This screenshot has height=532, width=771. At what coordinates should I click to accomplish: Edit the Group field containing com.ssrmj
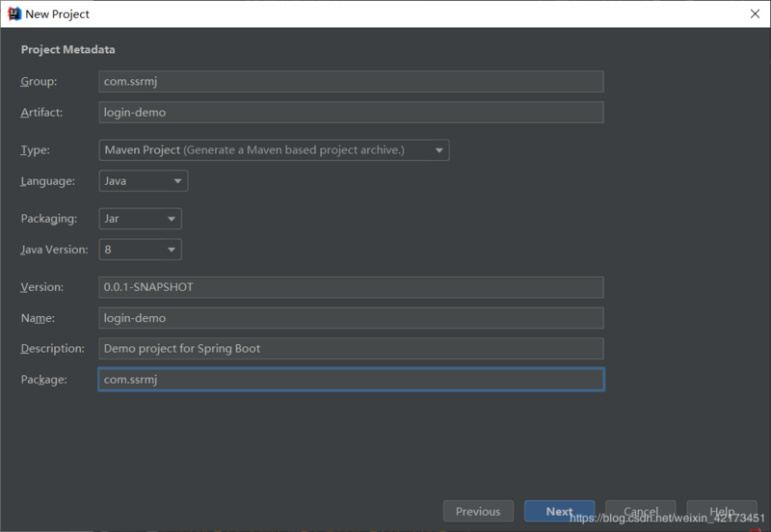[x=351, y=81]
